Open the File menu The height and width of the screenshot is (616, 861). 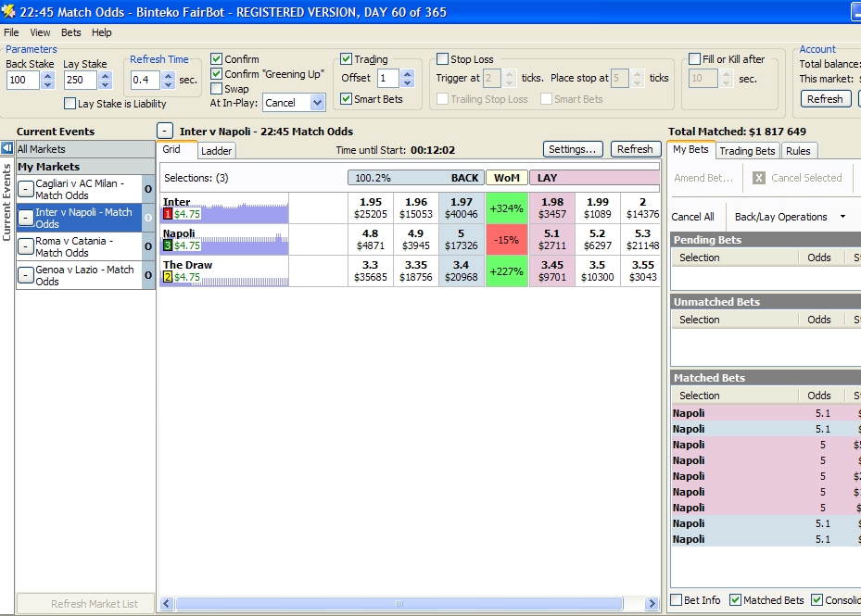point(11,32)
